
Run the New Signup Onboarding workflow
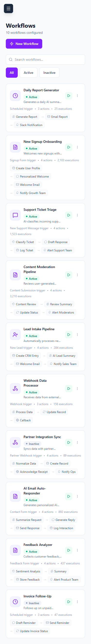coord(68,147)
